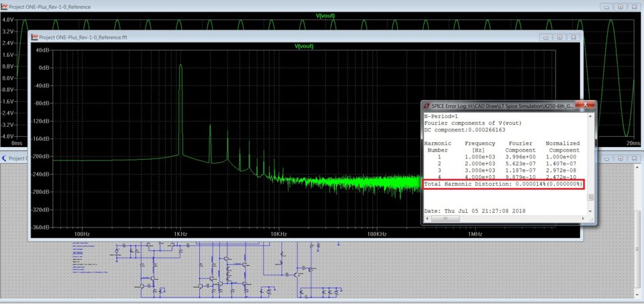Close the top waveform window
Viewport: 644px width, 304px height.
click(x=634, y=7)
